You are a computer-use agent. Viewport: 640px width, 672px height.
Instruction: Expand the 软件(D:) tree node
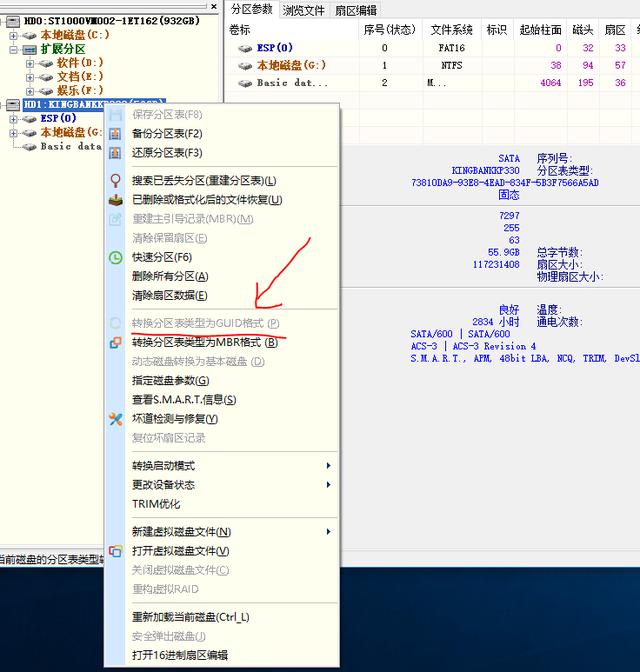30,64
